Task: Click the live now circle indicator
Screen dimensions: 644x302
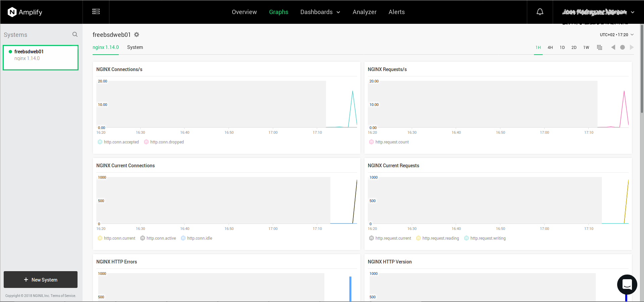Action: [x=623, y=48]
